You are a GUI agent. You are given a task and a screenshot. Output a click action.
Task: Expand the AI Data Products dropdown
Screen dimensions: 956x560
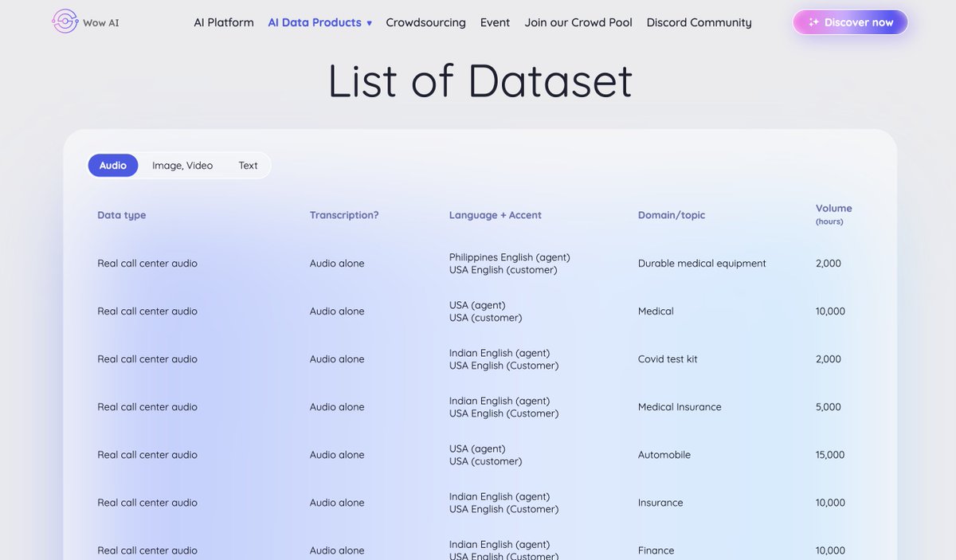[x=320, y=22]
